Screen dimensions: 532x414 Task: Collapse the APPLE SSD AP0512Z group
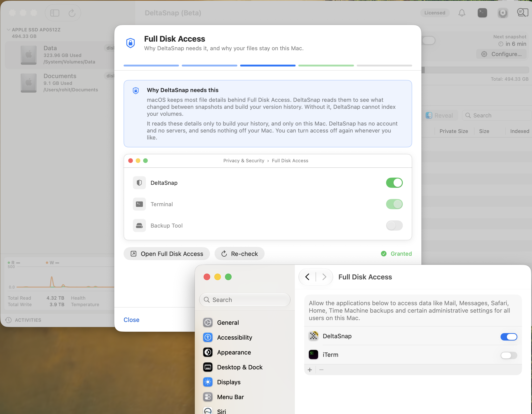(x=8, y=30)
